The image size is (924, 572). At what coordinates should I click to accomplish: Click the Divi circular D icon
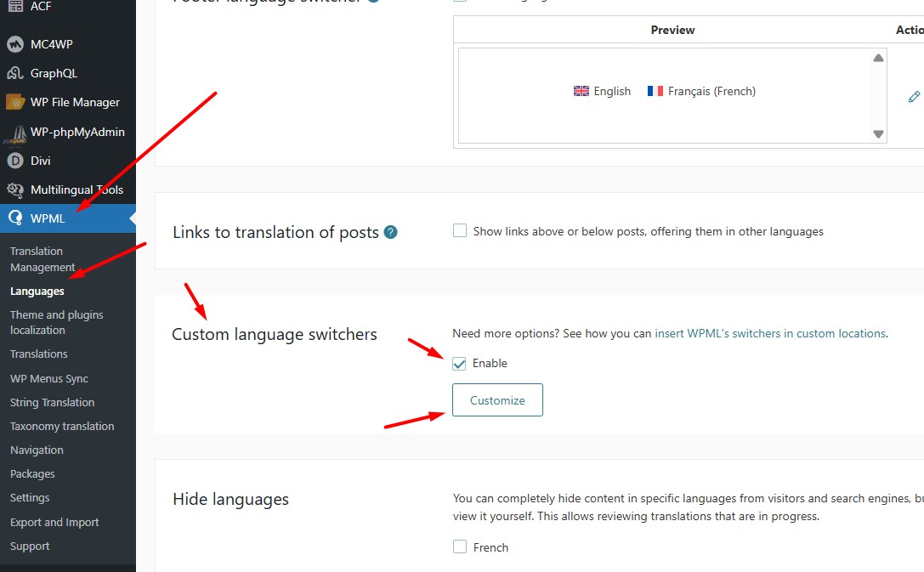(15, 161)
